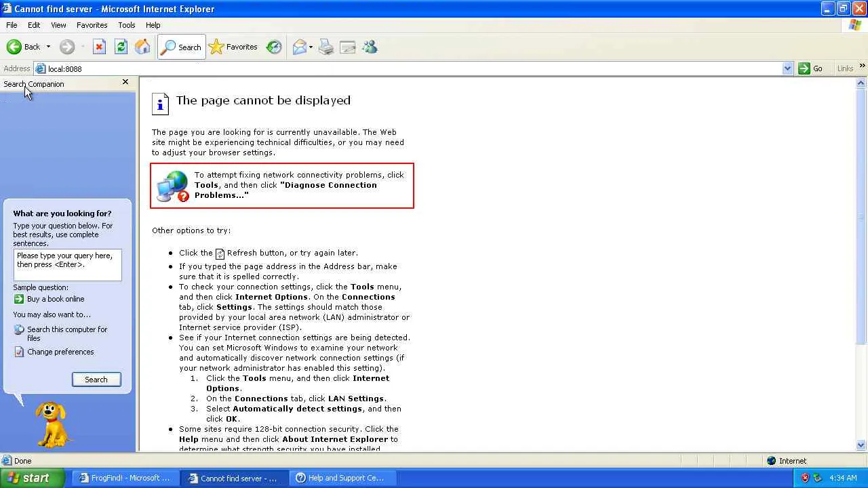Image resolution: width=868 pixels, height=488 pixels.
Task: Open the Favorites star toolbar button
Action: (234, 47)
